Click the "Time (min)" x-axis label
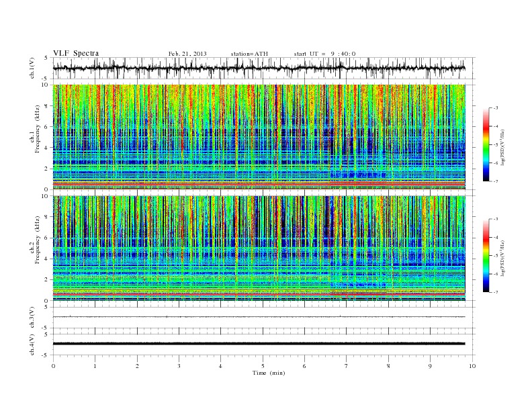532x411 pixels. point(269,373)
